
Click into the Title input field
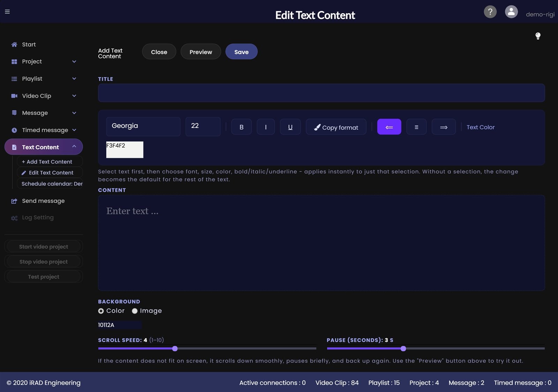(321, 93)
